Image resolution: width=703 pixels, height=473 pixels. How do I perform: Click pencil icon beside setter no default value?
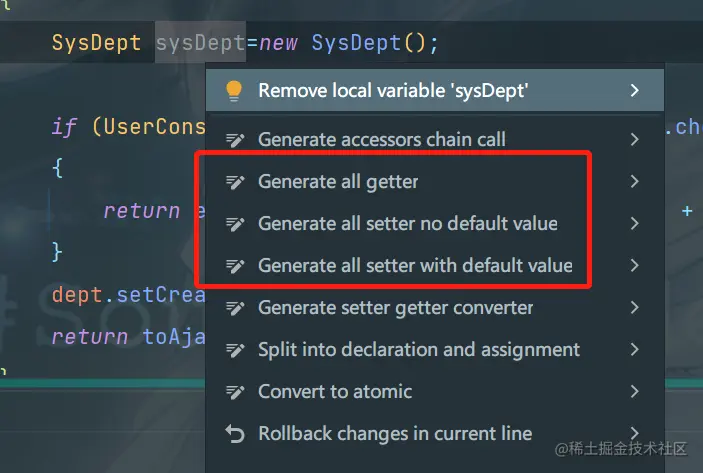tap(235, 224)
